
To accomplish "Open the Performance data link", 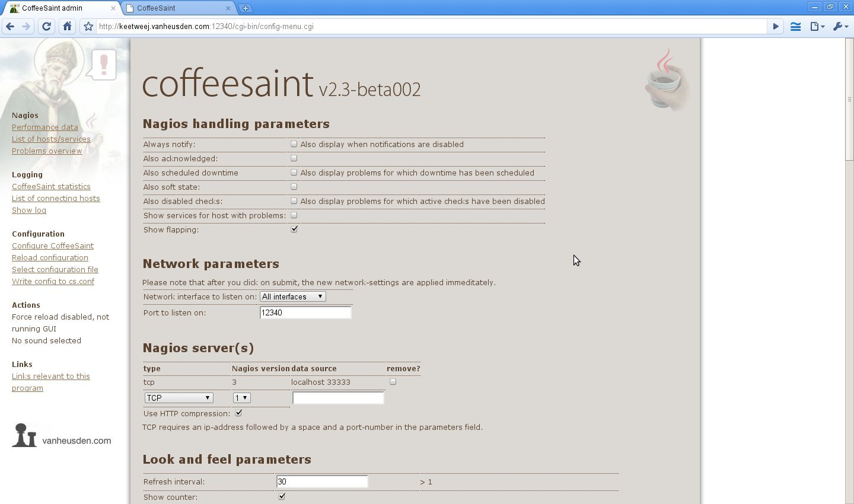I will click(45, 127).
